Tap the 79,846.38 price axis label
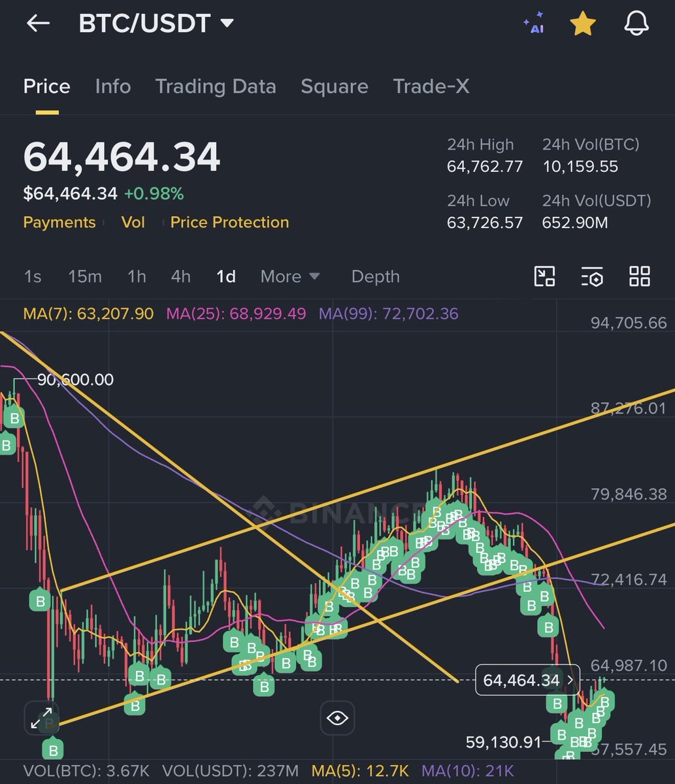This screenshot has width=675, height=784. click(629, 494)
